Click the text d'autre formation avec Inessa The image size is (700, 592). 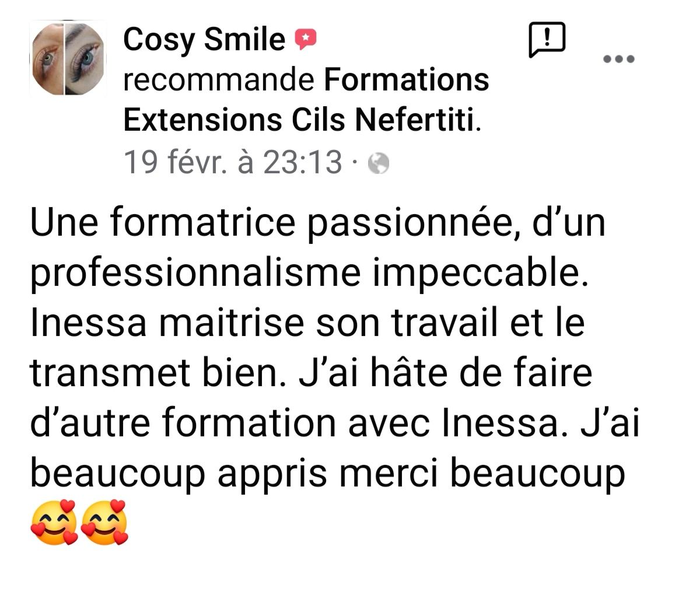[x=300, y=425]
